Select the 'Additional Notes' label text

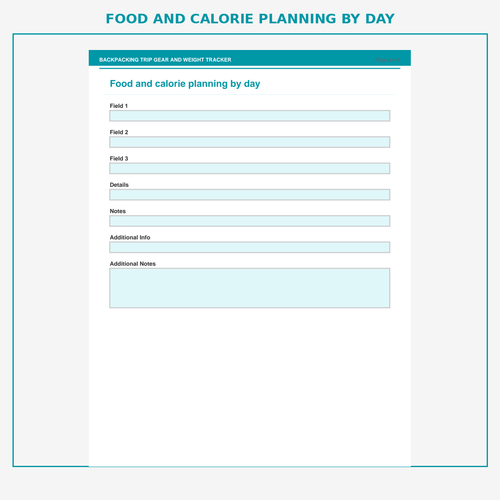click(x=133, y=264)
